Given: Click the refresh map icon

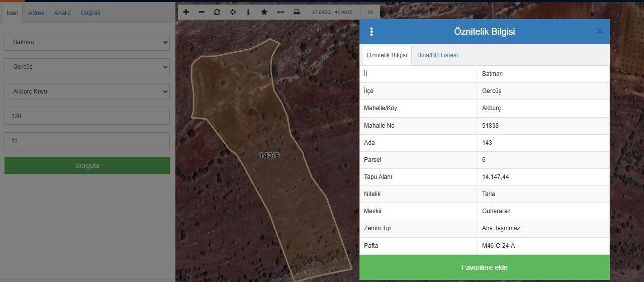Looking at the screenshot, I should point(217,12).
